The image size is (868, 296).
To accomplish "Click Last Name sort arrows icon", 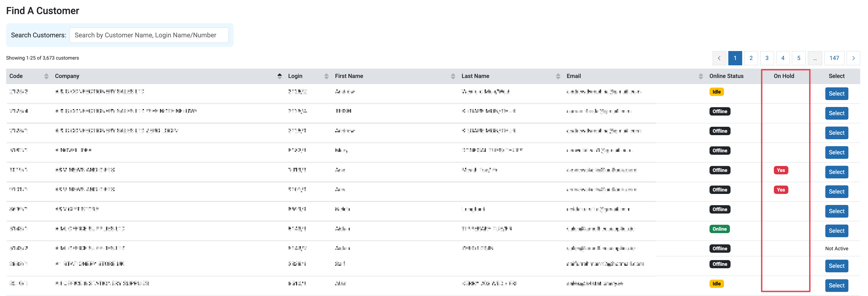I will click(x=558, y=76).
